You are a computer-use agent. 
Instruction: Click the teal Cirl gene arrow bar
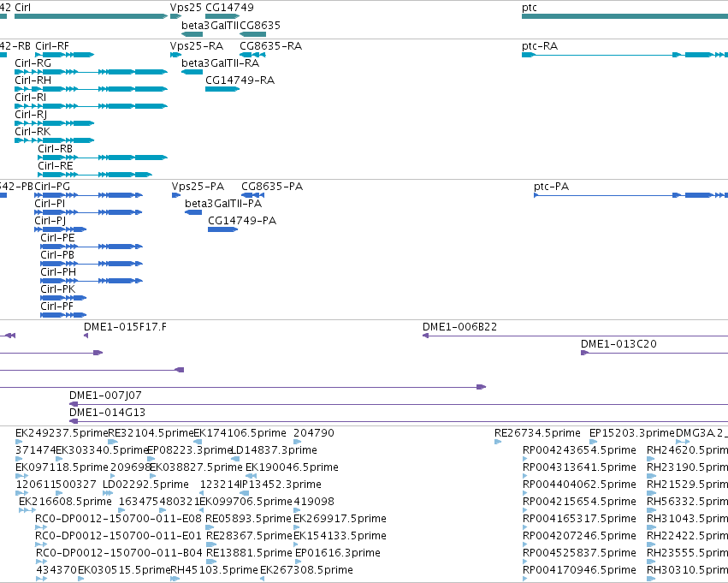(91, 16)
